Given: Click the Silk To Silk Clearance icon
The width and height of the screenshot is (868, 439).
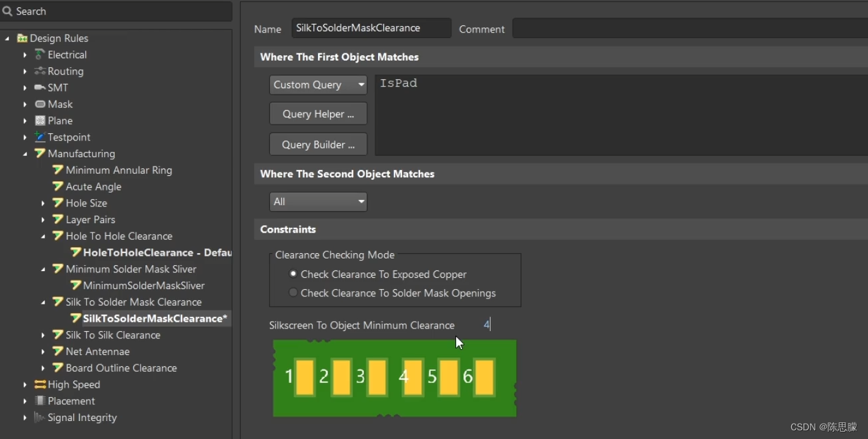Looking at the screenshot, I should (x=58, y=335).
